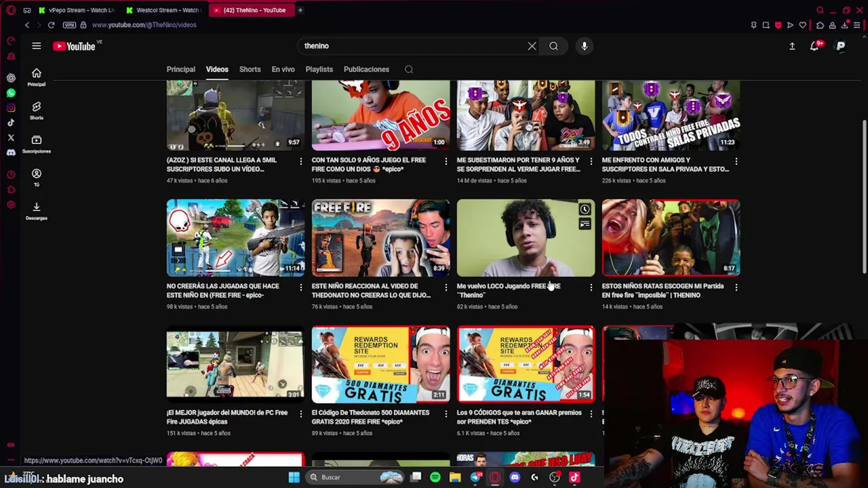The image size is (868, 488).
Task: Open the create/upload video button
Action: click(791, 46)
